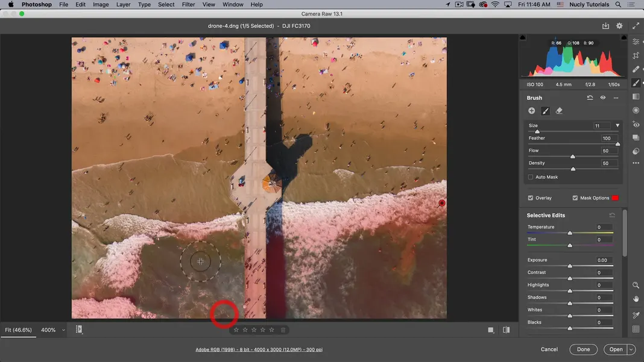This screenshot has width=644, height=362.
Task: Open more image settings ellipsis in toolbar
Action: coord(636,163)
